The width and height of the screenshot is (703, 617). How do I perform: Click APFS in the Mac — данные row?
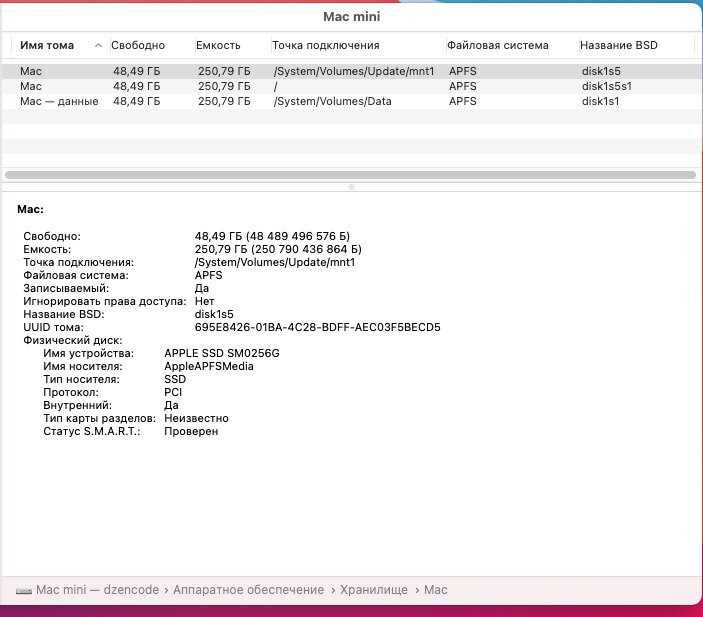(x=463, y=101)
